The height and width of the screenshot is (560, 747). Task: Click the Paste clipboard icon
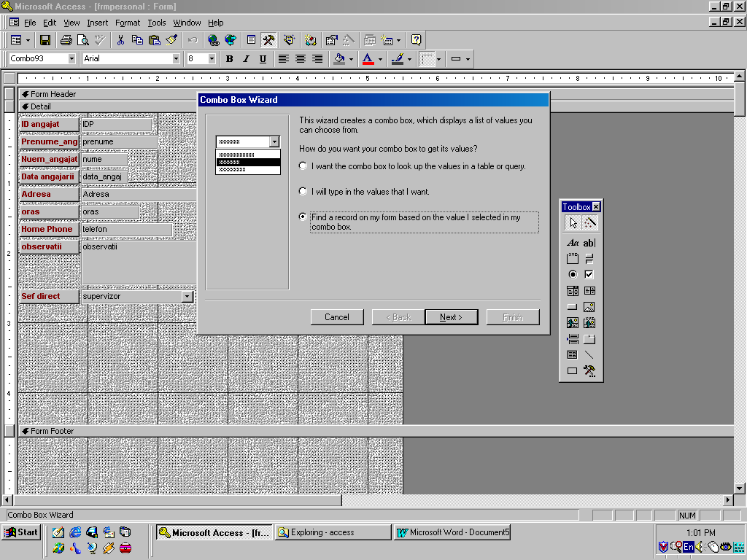click(x=155, y=41)
